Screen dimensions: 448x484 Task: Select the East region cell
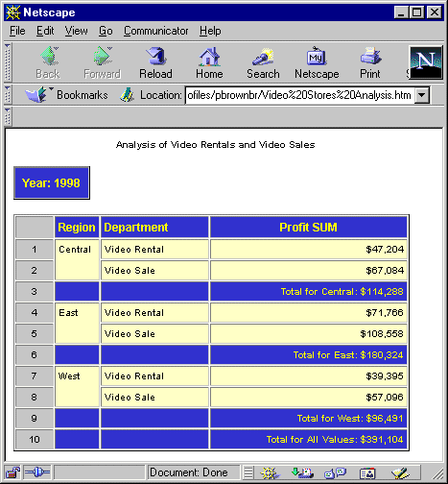click(77, 323)
